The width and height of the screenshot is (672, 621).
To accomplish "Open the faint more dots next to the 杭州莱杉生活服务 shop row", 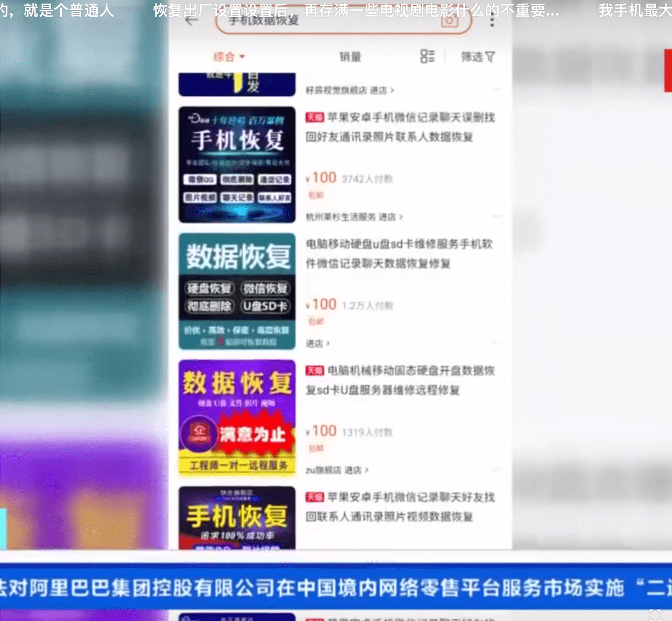I will click(497, 216).
